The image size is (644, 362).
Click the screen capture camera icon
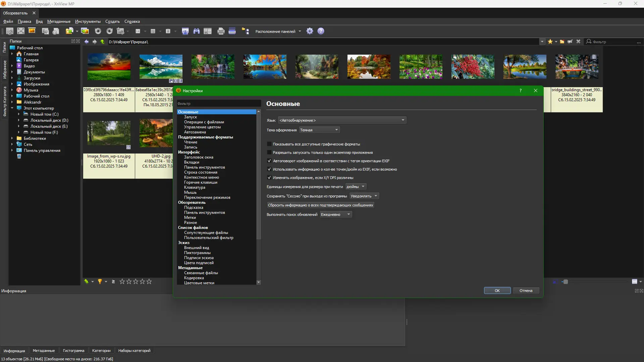click(185, 31)
